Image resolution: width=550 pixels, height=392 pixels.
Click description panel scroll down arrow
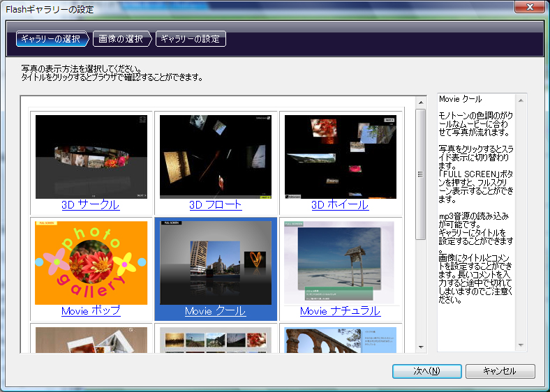click(x=521, y=345)
